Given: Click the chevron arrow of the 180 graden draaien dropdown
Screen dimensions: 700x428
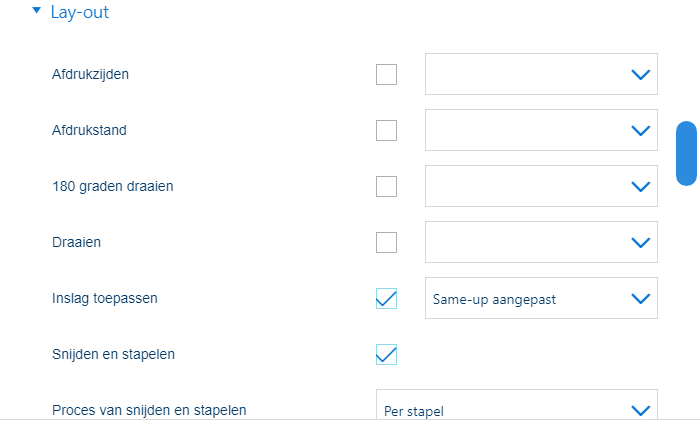Looking at the screenshot, I should 640,186.
